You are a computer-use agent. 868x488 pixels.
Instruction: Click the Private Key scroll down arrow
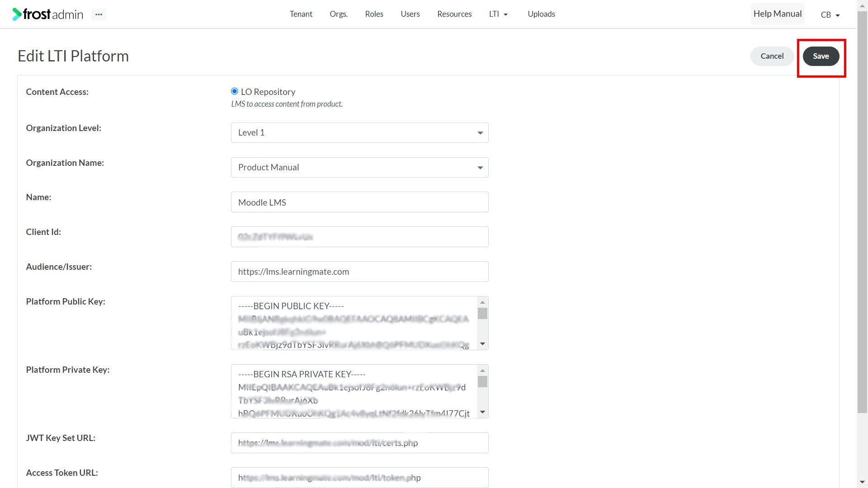[482, 412]
